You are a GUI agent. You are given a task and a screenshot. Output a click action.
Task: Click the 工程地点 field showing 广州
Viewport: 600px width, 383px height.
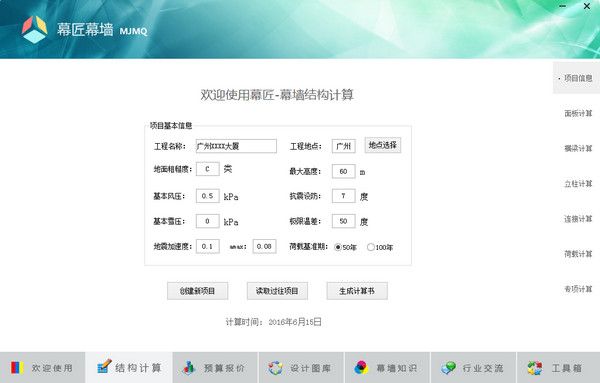point(344,146)
